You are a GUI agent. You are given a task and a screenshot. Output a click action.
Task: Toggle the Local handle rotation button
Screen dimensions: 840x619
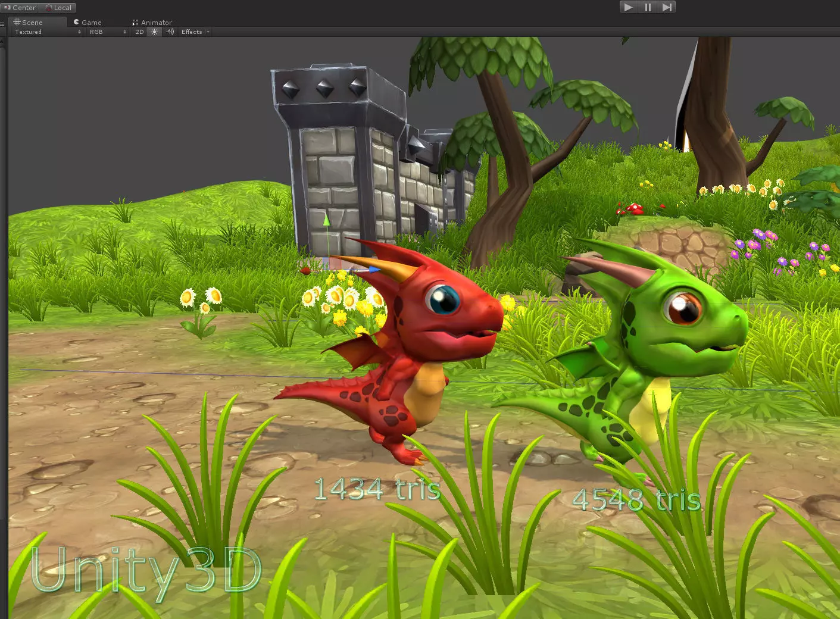click(x=58, y=8)
